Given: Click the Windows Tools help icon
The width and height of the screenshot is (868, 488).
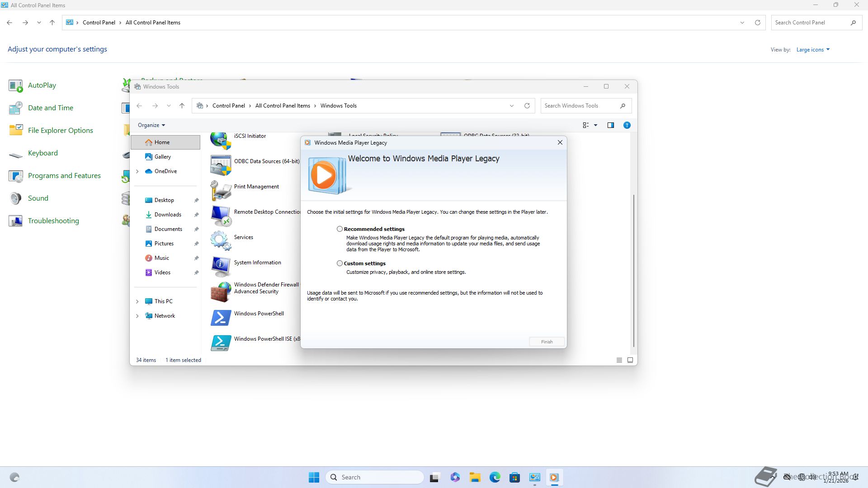Looking at the screenshot, I should [627, 125].
